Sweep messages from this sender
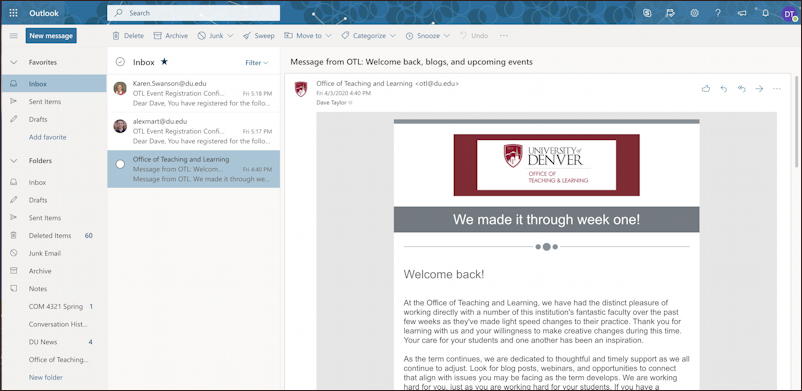 pos(259,36)
